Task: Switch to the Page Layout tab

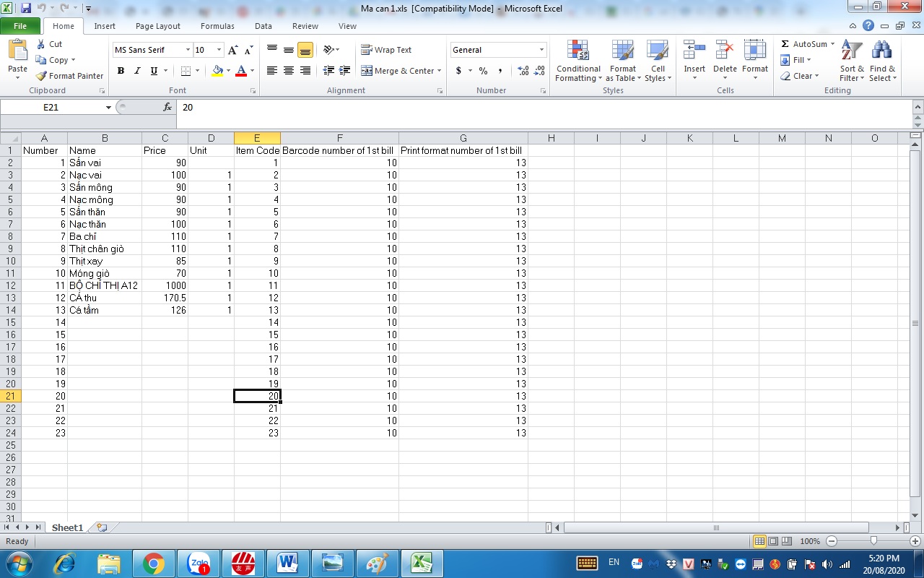Action: tap(158, 26)
